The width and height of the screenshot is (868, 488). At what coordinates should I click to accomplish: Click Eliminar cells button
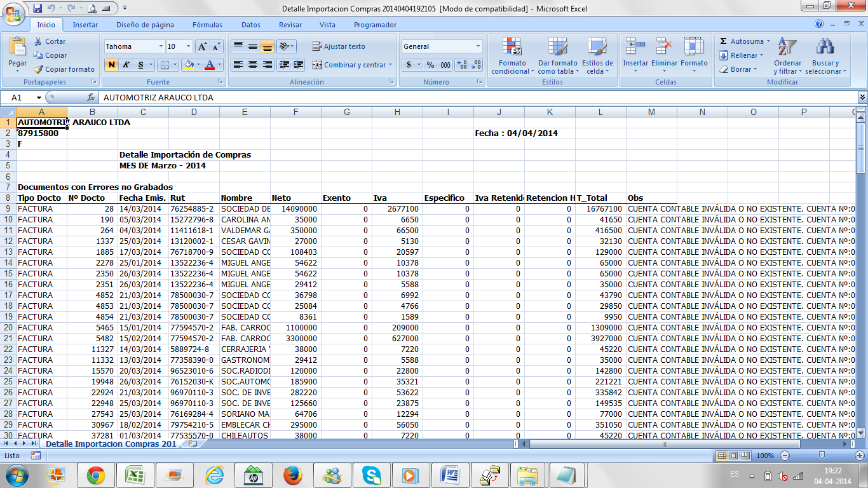(664, 56)
